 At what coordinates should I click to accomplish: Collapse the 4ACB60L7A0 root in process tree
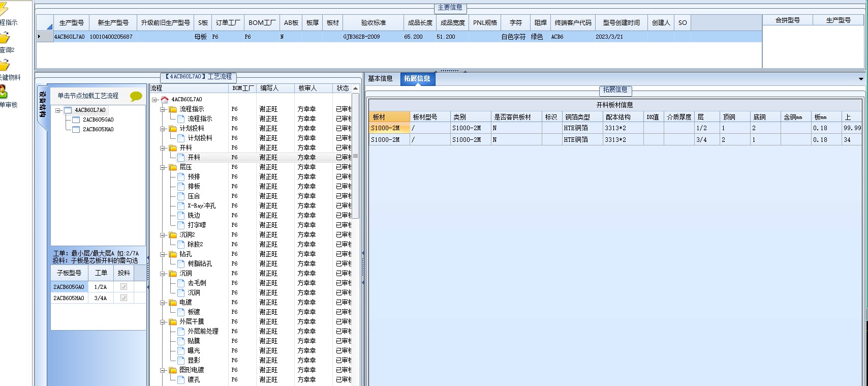tap(154, 100)
